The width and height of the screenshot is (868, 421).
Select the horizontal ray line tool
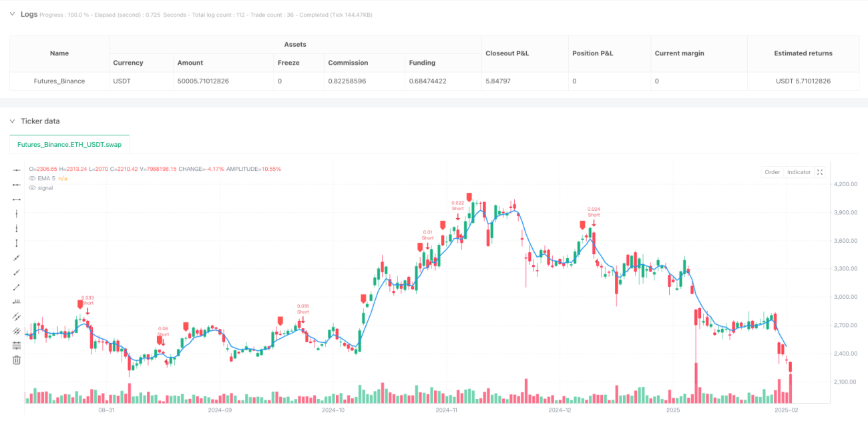pyautogui.click(x=17, y=185)
